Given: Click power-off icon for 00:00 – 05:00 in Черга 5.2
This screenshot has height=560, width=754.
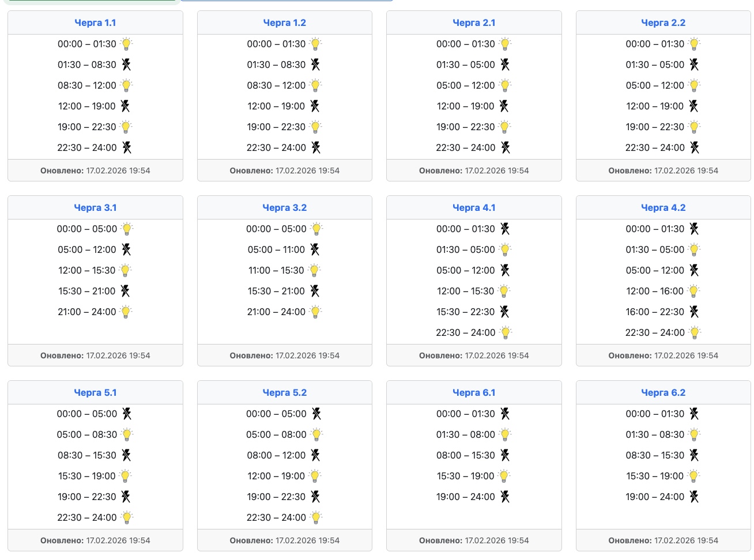Looking at the screenshot, I should click(x=316, y=414).
